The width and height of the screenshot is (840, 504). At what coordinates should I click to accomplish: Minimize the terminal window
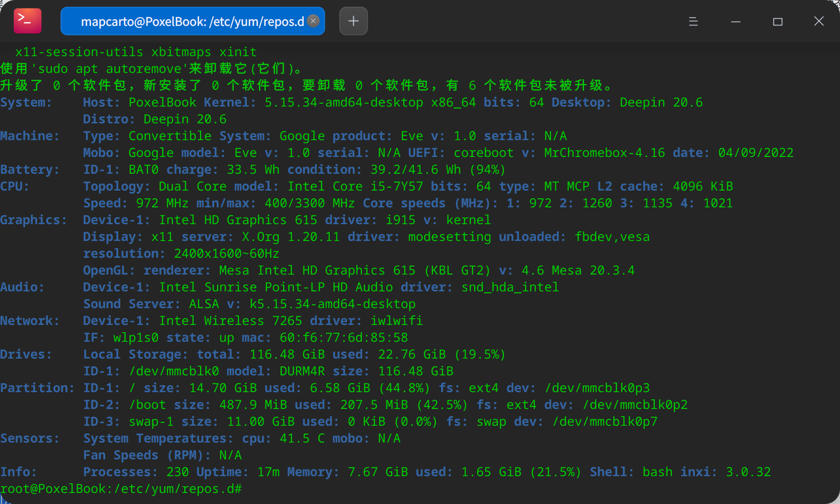pos(736,22)
